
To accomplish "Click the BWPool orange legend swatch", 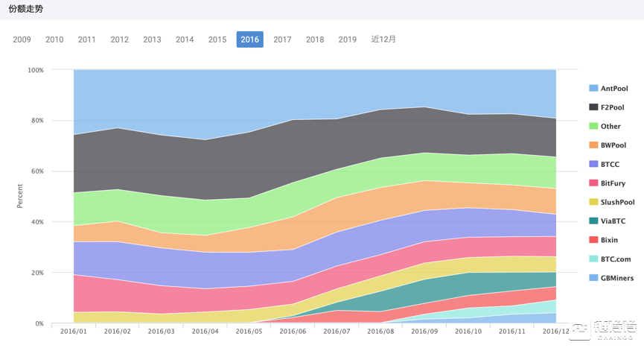I will 593,145.
